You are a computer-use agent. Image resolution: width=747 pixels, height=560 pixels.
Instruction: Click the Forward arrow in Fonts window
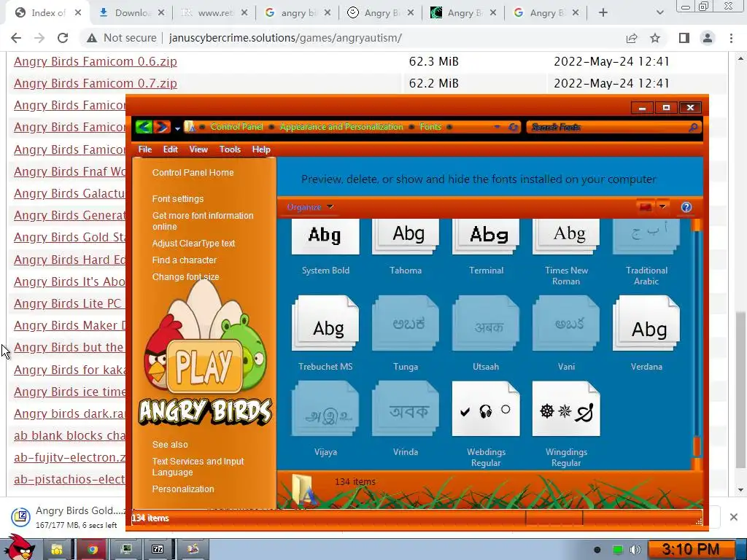pos(162,127)
